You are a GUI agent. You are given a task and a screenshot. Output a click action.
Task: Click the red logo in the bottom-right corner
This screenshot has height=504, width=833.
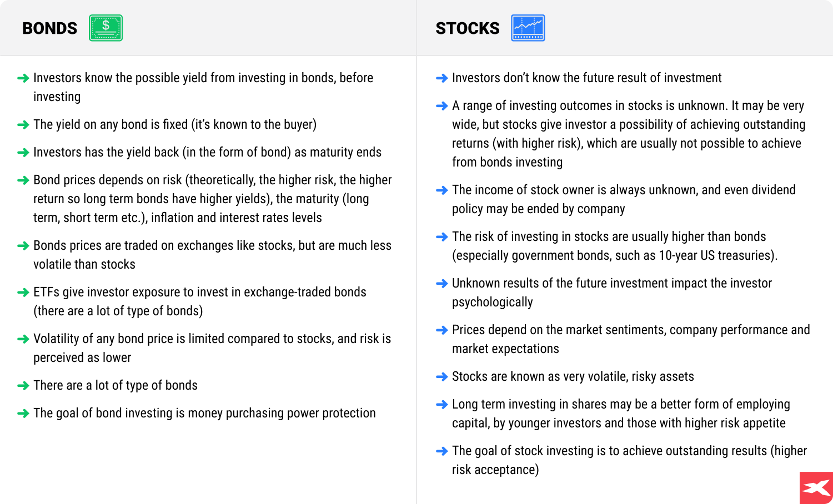pos(816,488)
